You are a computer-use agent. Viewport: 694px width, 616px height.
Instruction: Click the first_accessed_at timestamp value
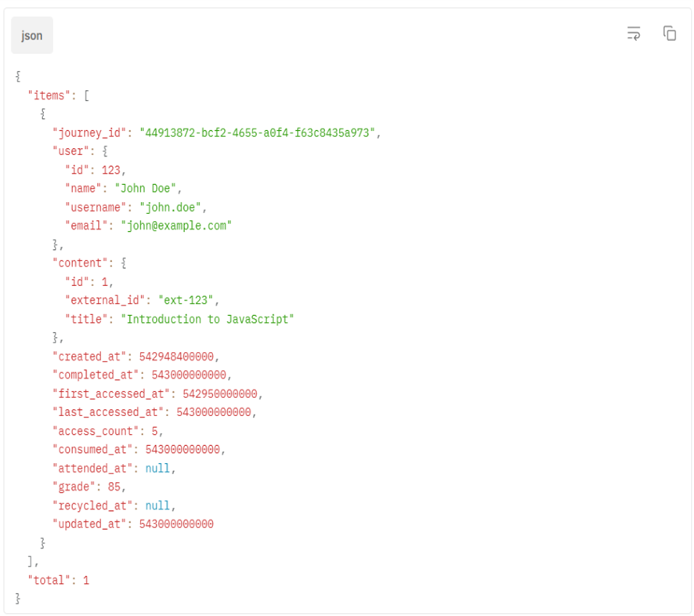[223, 393]
